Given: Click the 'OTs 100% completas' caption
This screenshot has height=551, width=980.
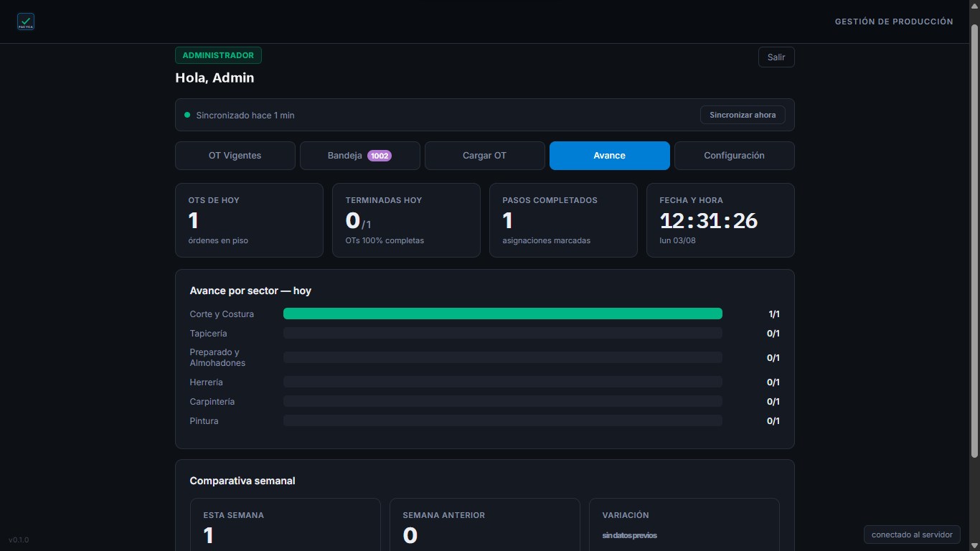Looking at the screenshot, I should point(385,240).
